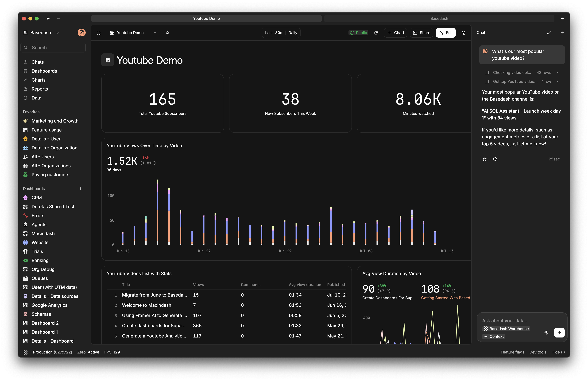Click the refresh dashboard icon

[376, 33]
